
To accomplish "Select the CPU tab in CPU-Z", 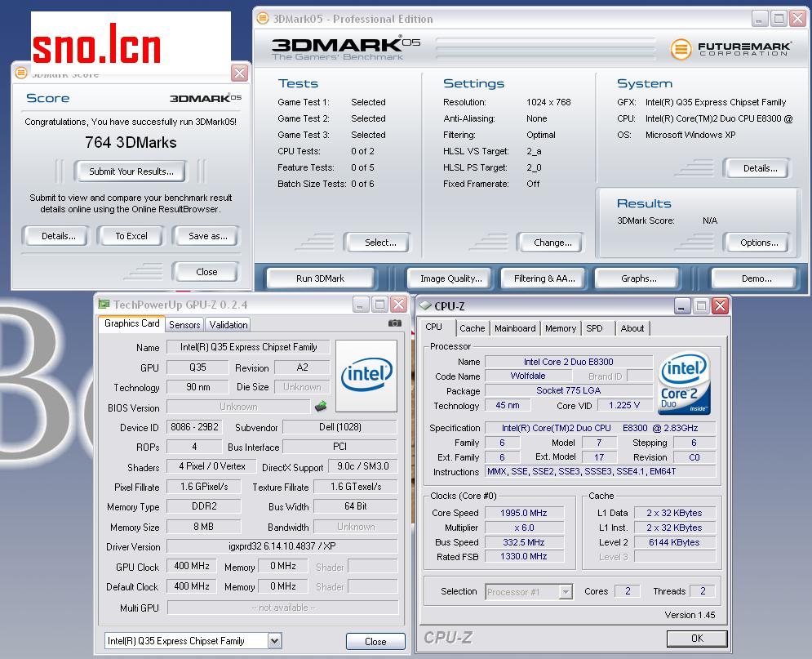I will [x=434, y=327].
